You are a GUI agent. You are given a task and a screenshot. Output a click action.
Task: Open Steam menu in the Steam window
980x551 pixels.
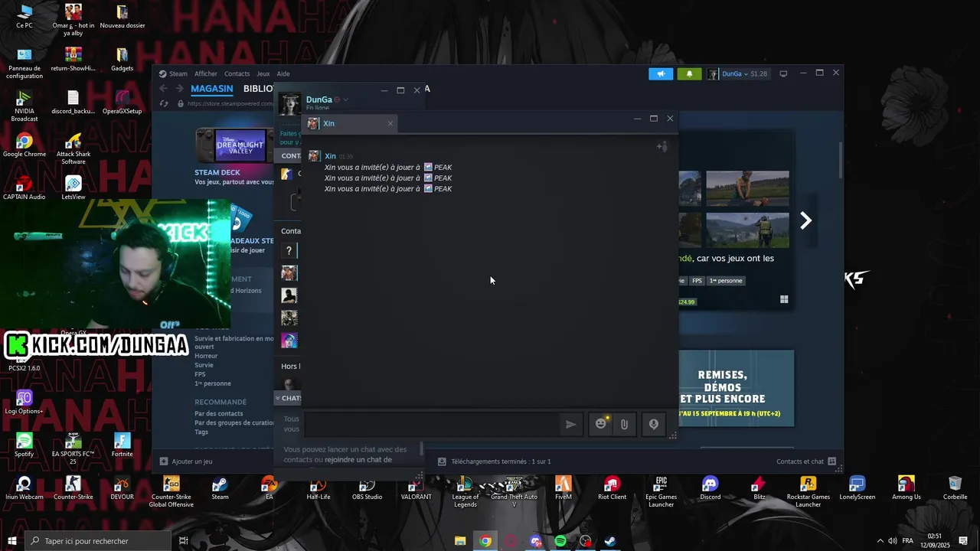pos(178,73)
